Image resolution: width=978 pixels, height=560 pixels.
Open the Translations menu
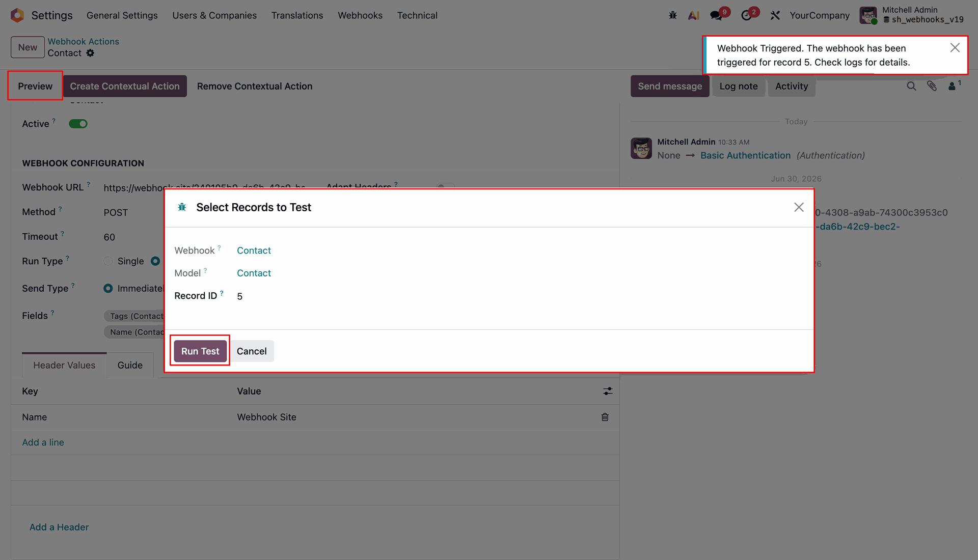coord(297,15)
